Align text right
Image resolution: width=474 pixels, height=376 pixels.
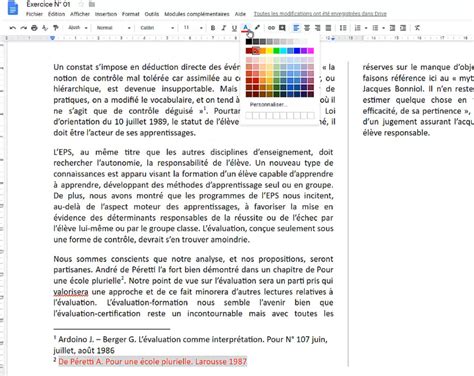point(318,28)
